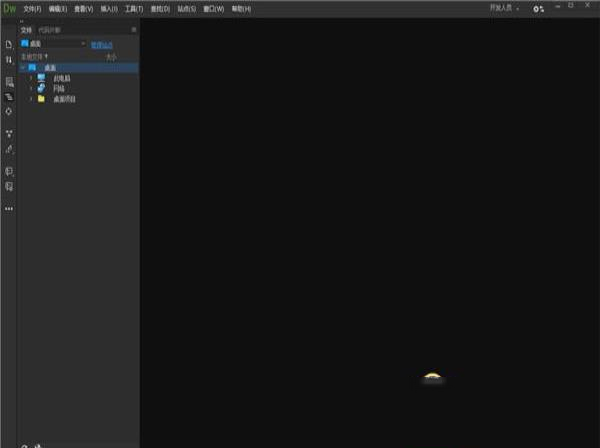This screenshot has height=448, width=600.
Task: Open the 工具(T) menu
Action: [134, 9]
